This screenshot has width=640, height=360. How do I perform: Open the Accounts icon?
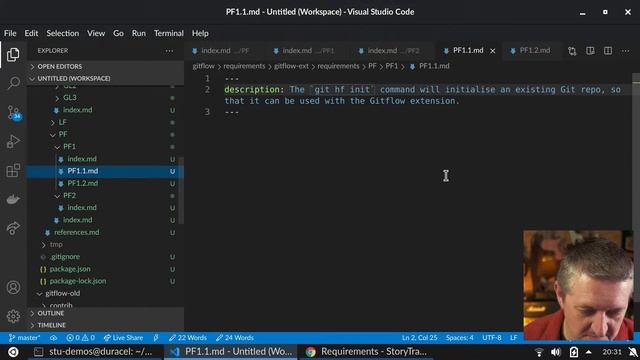click(13, 287)
